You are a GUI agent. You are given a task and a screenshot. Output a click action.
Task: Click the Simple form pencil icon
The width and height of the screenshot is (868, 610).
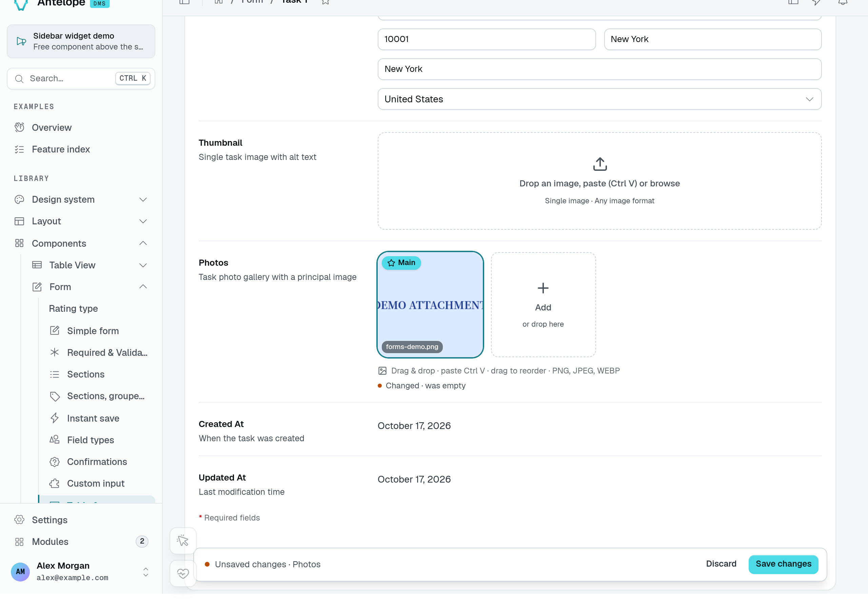pyautogui.click(x=55, y=331)
